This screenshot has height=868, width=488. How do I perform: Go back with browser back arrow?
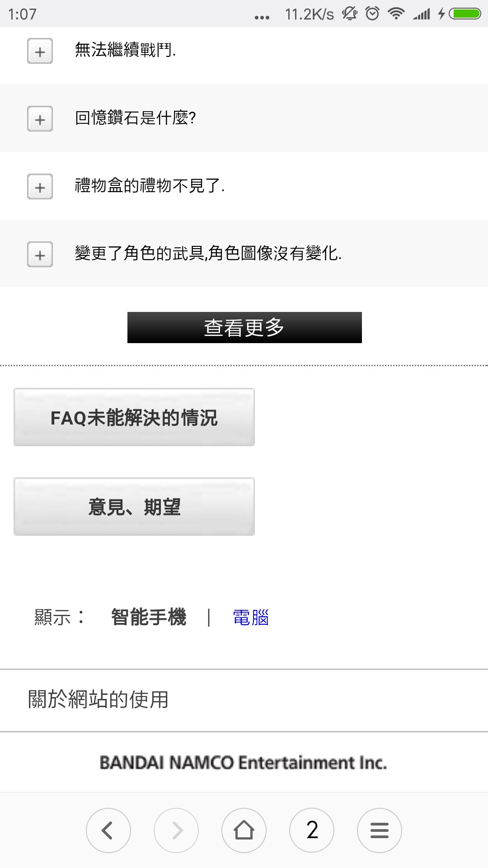(108, 830)
